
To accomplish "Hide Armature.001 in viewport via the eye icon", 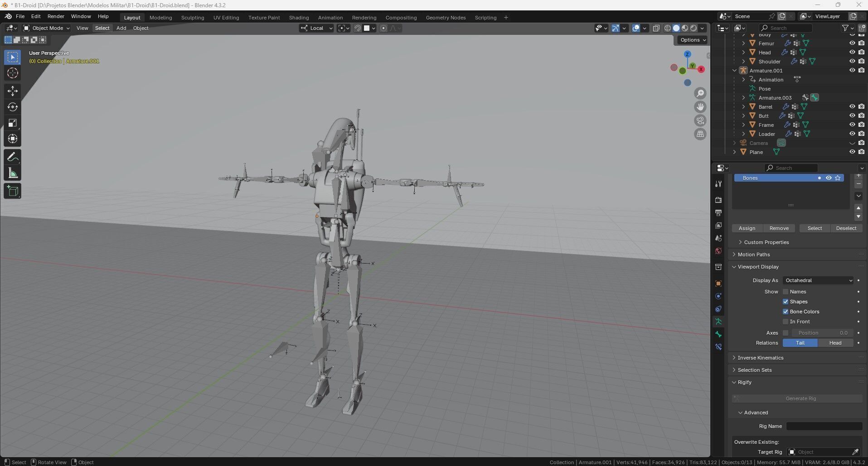I will click(852, 71).
